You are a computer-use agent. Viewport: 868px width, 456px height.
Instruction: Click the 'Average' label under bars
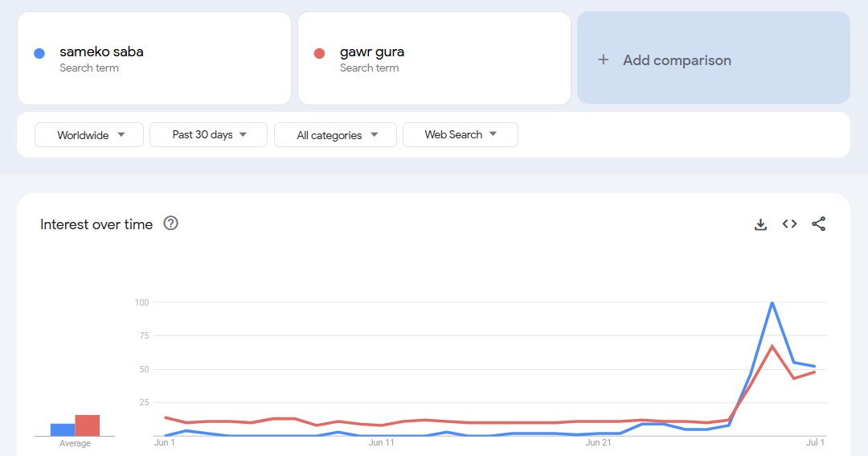click(75, 443)
